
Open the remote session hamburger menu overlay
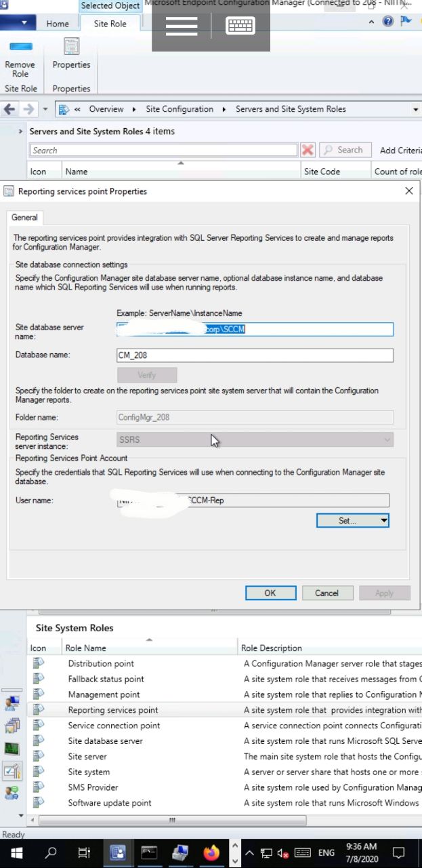click(182, 26)
